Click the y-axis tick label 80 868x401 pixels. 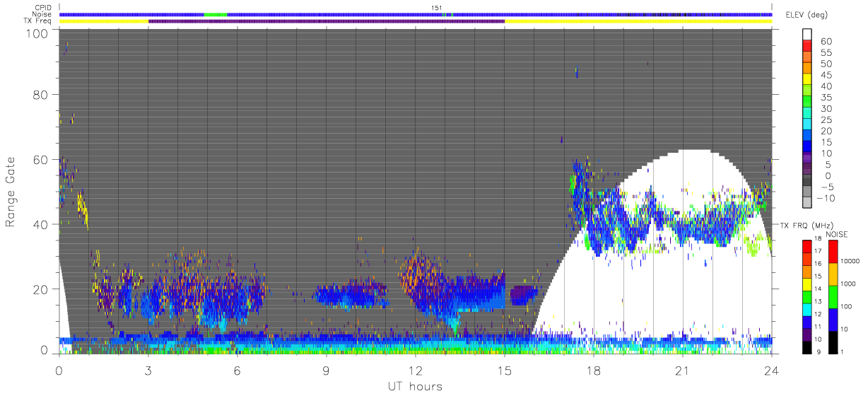point(42,94)
